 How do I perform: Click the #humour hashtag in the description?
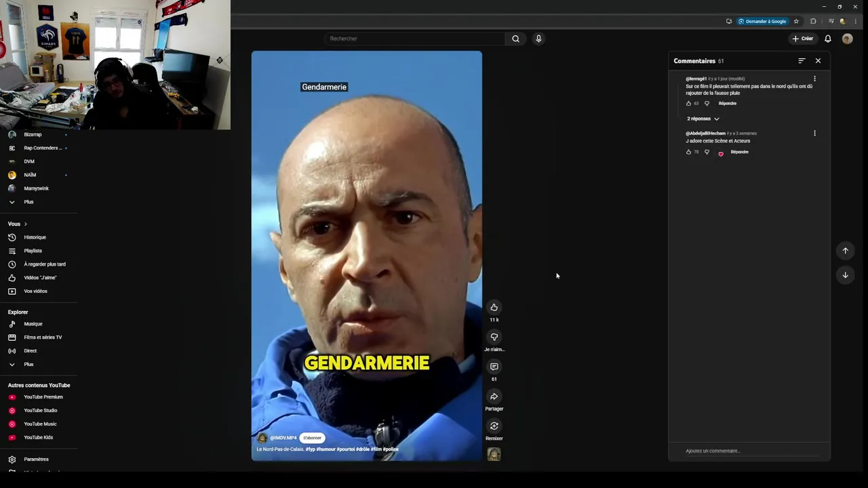click(325, 449)
